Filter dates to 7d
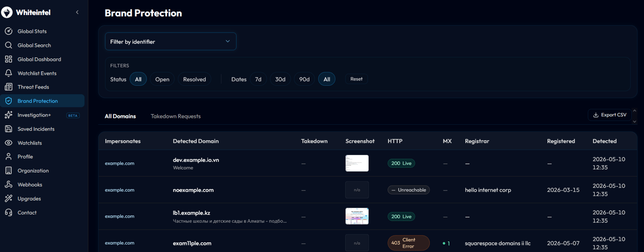This screenshot has width=644, height=252. point(258,79)
